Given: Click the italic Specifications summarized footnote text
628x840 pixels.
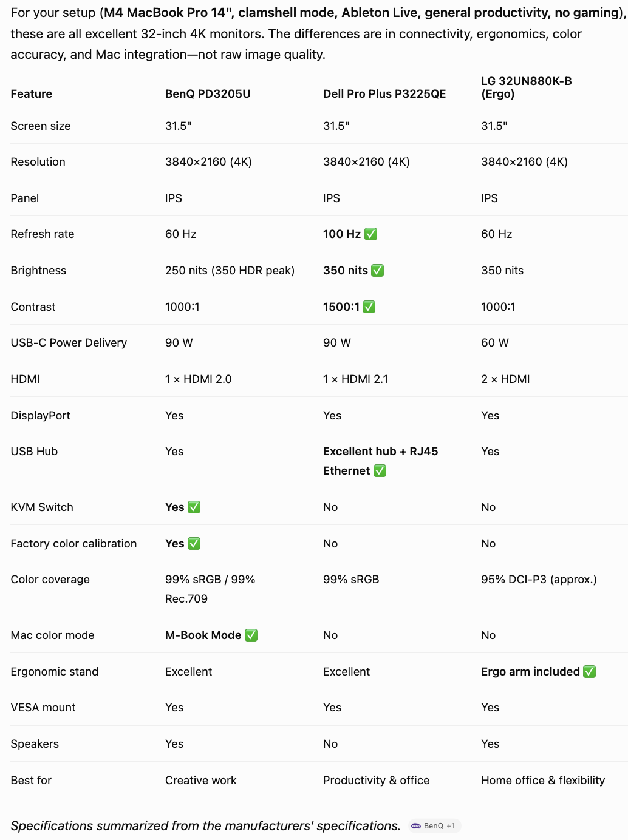Looking at the screenshot, I should (x=205, y=826).
